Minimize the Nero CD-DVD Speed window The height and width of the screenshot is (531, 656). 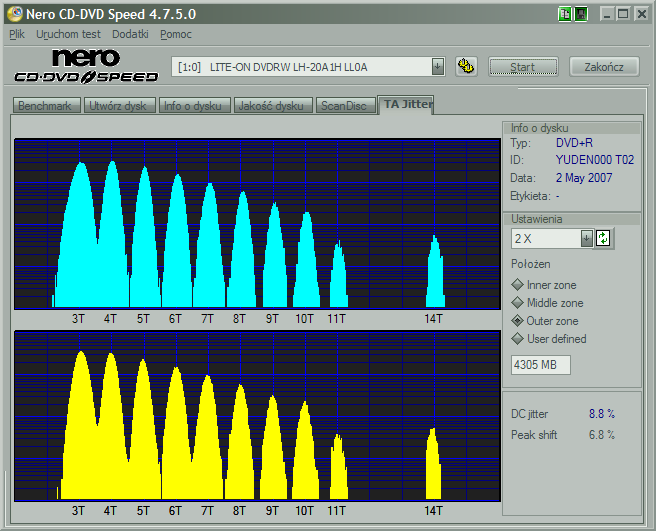coord(607,14)
